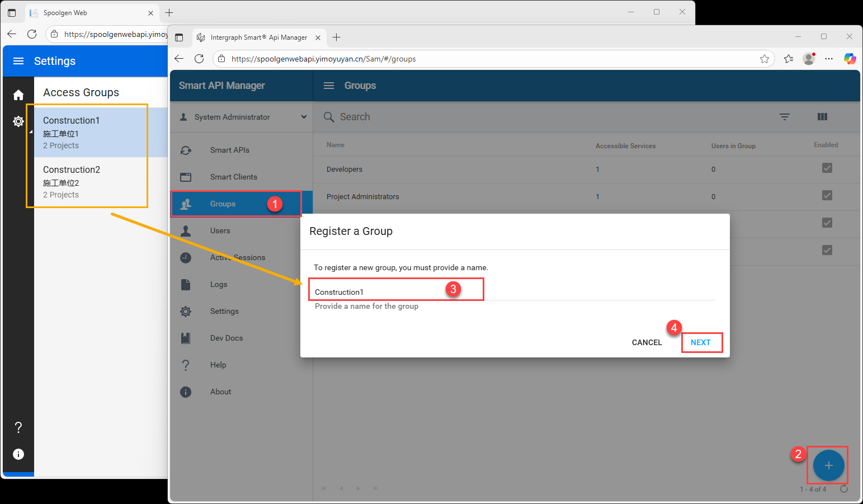This screenshot has width=863, height=504.
Task: Open browser settings and more ellipsis menu
Action: [x=829, y=59]
